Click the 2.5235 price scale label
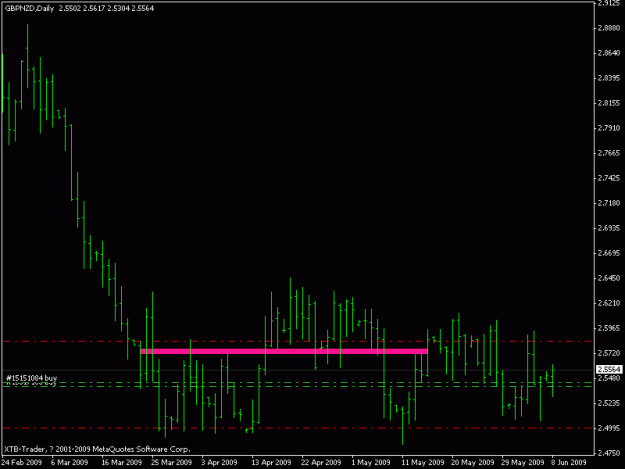The width and height of the screenshot is (625, 469). 609,403
